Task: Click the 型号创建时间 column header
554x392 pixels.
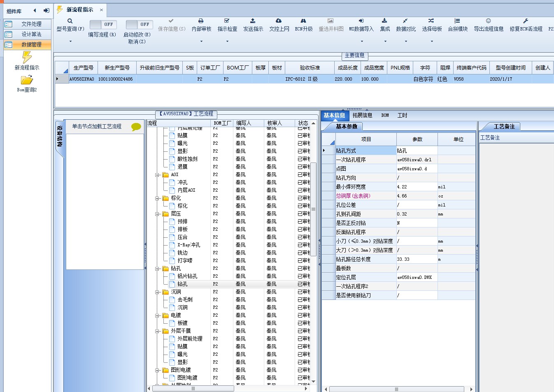Action: (x=510, y=68)
